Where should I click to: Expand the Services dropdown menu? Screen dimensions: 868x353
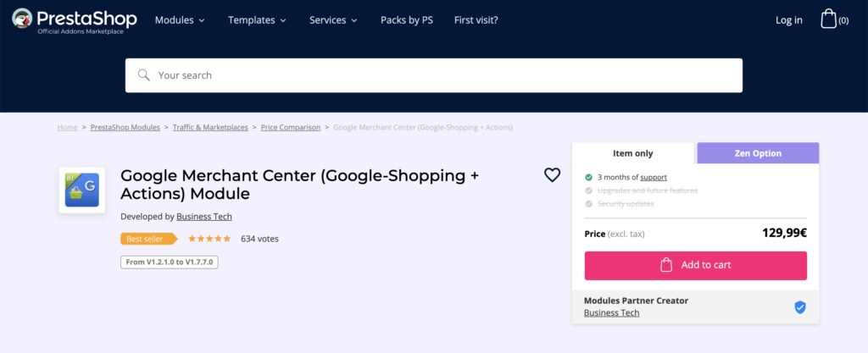pos(333,20)
